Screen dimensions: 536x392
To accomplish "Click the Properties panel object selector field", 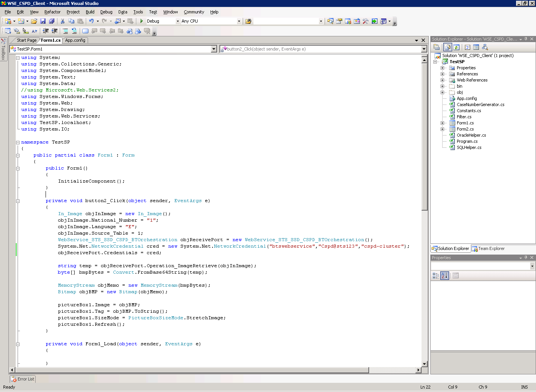I will click(483, 266).
